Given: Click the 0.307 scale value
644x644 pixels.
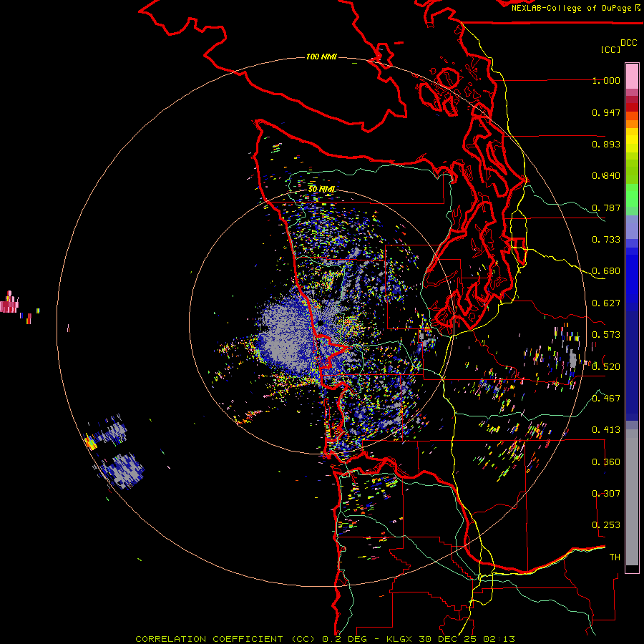Looking at the screenshot, I should pyautogui.click(x=606, y=493).
